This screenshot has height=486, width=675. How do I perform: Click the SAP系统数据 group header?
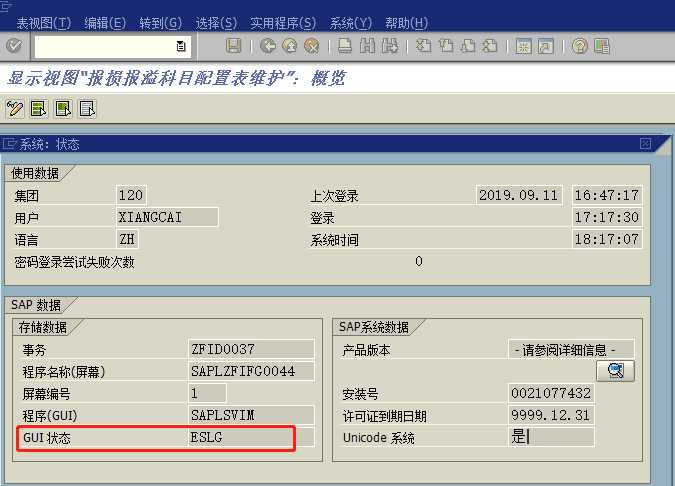coord(374,327)
